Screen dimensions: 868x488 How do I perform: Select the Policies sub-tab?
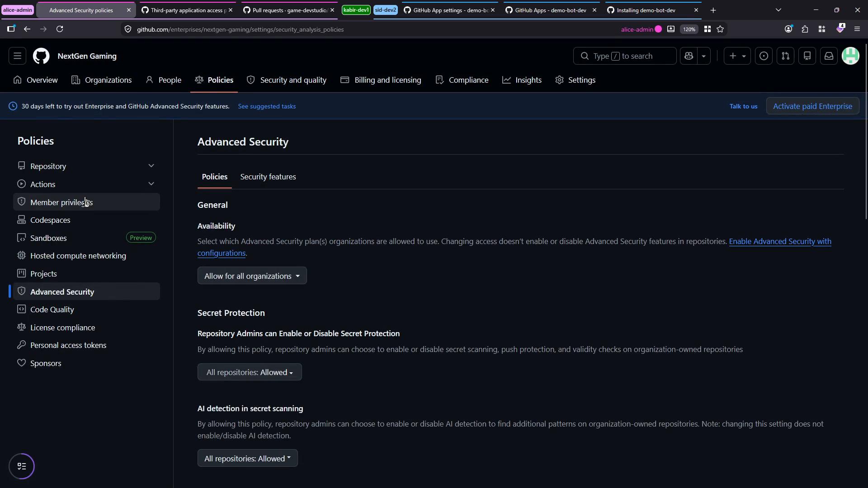click(x=214, y=177)
